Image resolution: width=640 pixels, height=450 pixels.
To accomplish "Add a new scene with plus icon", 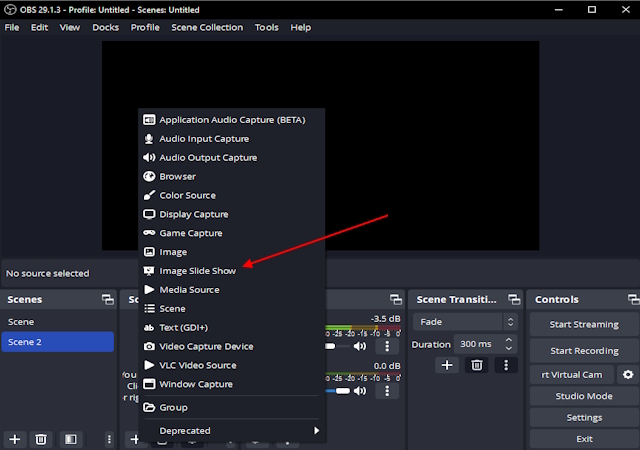I will (15, 439).
